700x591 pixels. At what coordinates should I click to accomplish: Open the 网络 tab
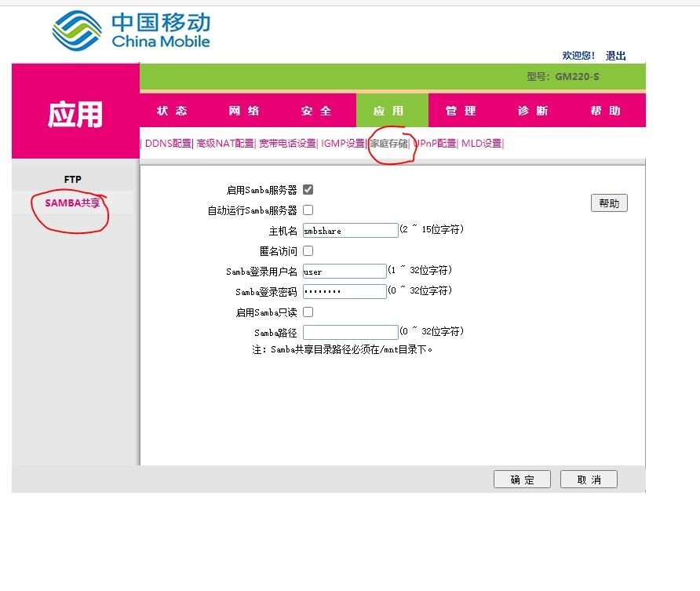coord(244,111)
